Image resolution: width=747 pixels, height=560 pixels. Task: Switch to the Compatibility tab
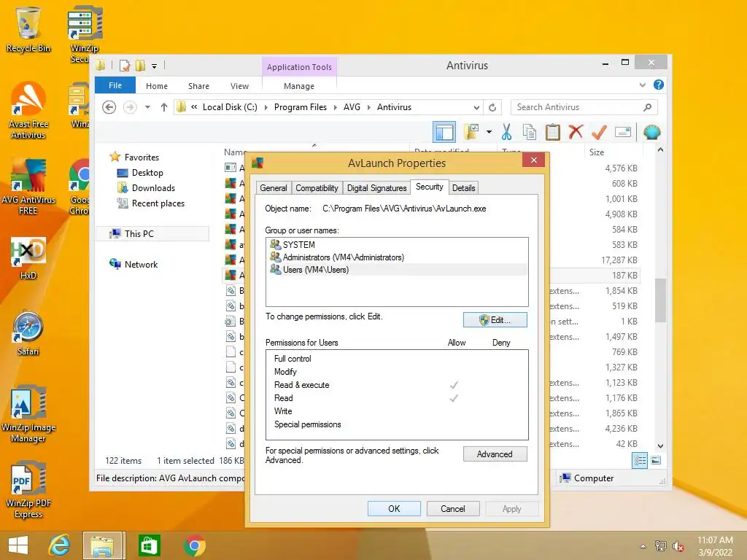click(317, 188)
